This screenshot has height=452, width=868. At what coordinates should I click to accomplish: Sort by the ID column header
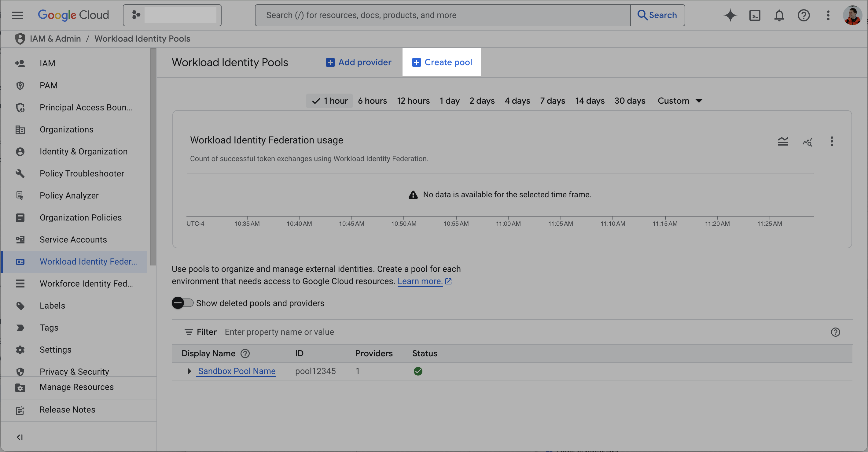[299, 354]
